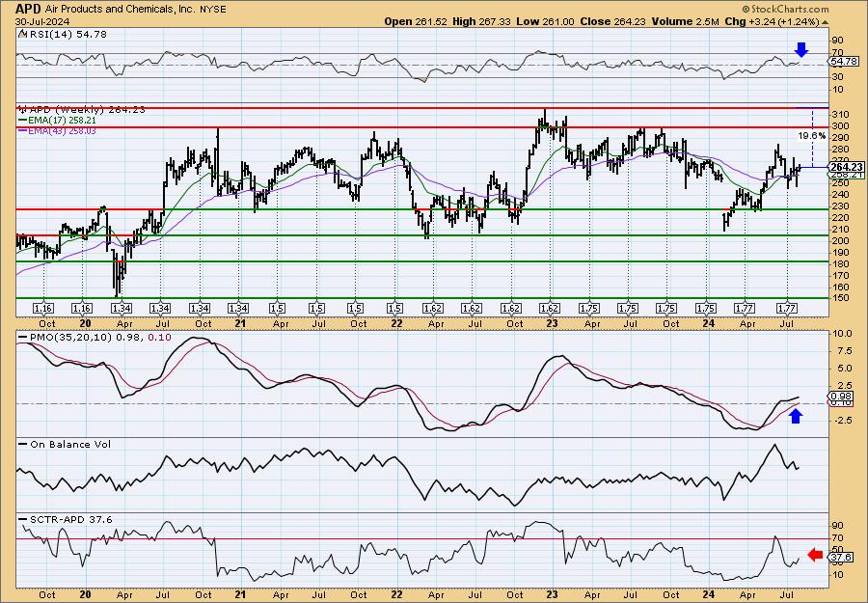Screen dimensions: 868x603
Task: Click the Chg +3.24 (+1.24%) value
Action: [x=773, y=21]
